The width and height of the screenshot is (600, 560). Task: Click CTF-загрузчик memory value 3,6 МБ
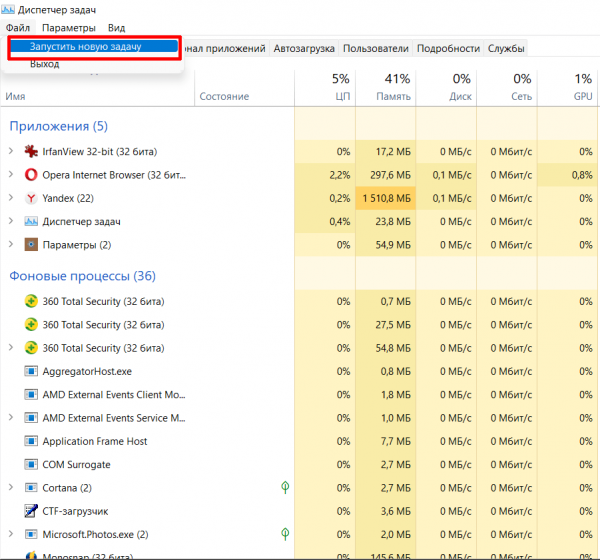[396, 511]
